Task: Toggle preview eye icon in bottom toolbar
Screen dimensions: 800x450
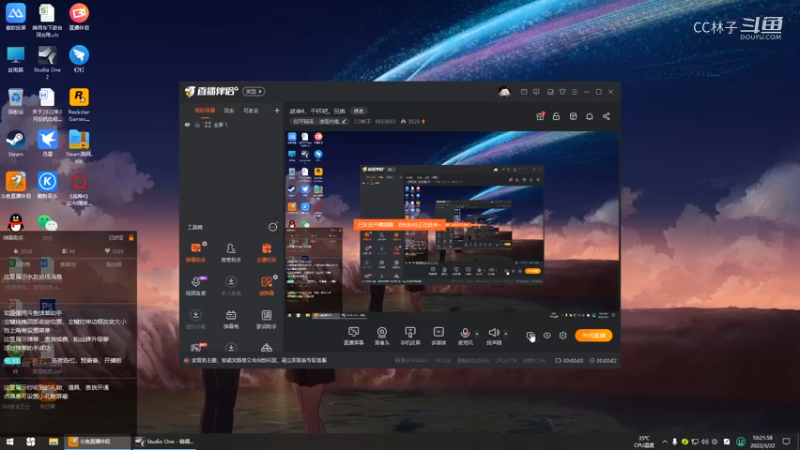Action: pos(547,336)
